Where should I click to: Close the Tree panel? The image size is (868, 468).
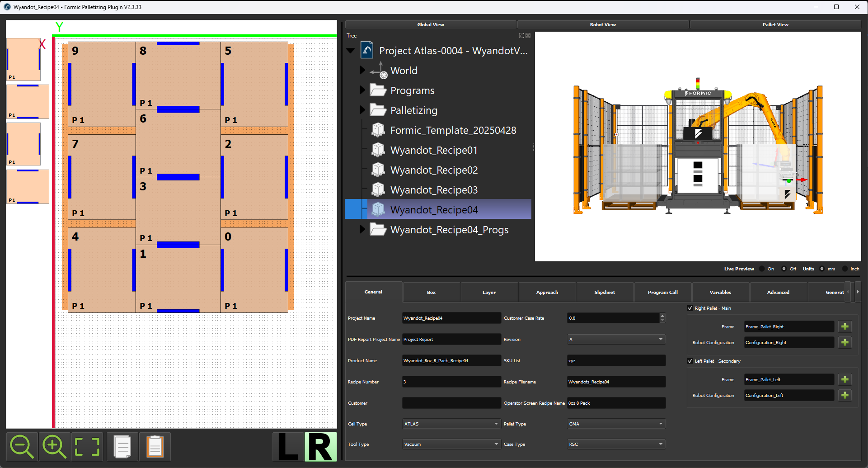coord(528,36)
